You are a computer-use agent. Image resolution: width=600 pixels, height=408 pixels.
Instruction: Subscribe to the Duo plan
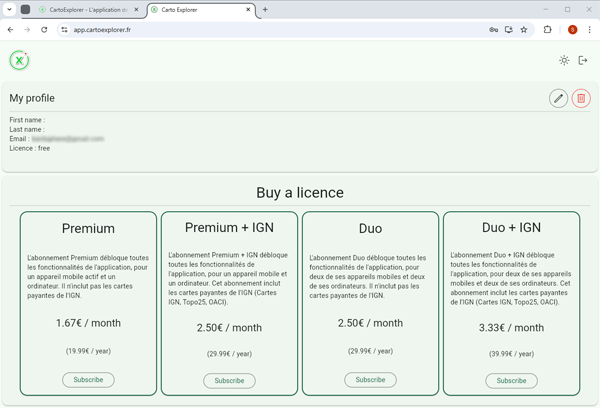(x=370, y=380)
